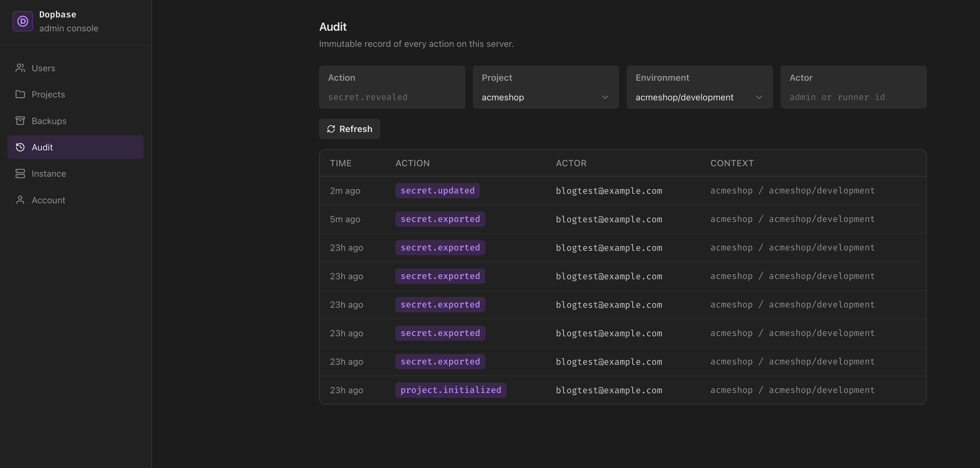This screenshot has width=980, height=468.
Task: Click the Users people icon in sidebar
Action: click(x=20, y=68)
